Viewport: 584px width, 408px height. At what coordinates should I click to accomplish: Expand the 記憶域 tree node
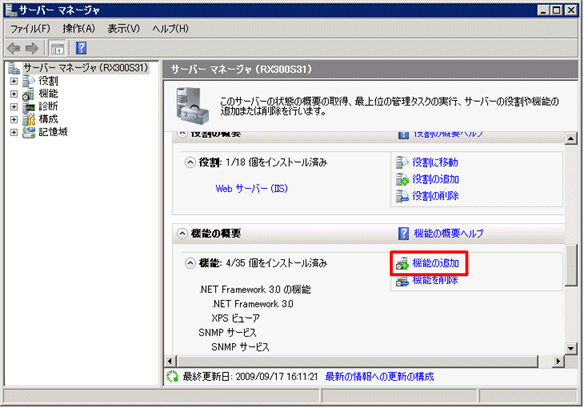14,132
